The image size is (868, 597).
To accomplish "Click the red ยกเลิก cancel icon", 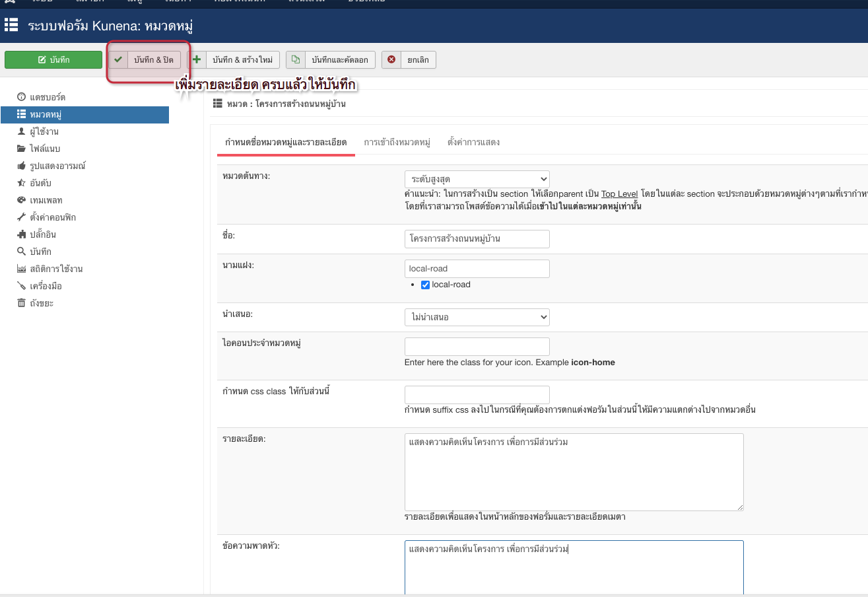I will [391, 60].
